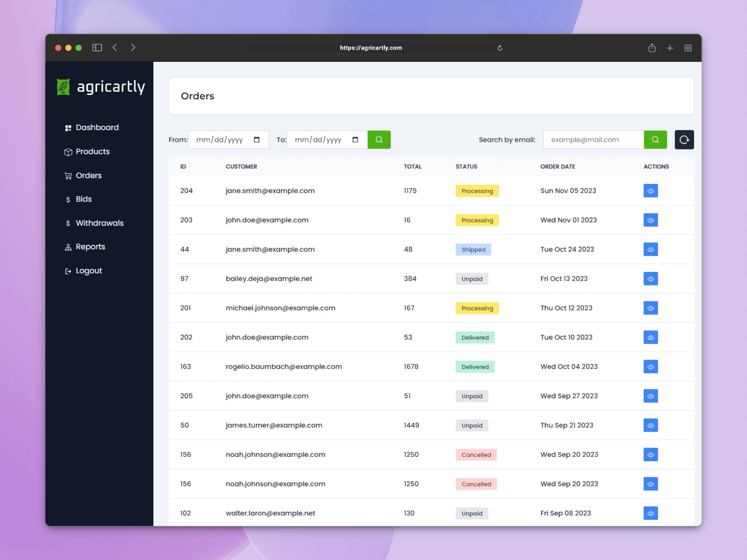The width and height of the screenshot is (747, 560).
Task: Click the Orders sidebar menu item
Action: [x=89, y=175]
